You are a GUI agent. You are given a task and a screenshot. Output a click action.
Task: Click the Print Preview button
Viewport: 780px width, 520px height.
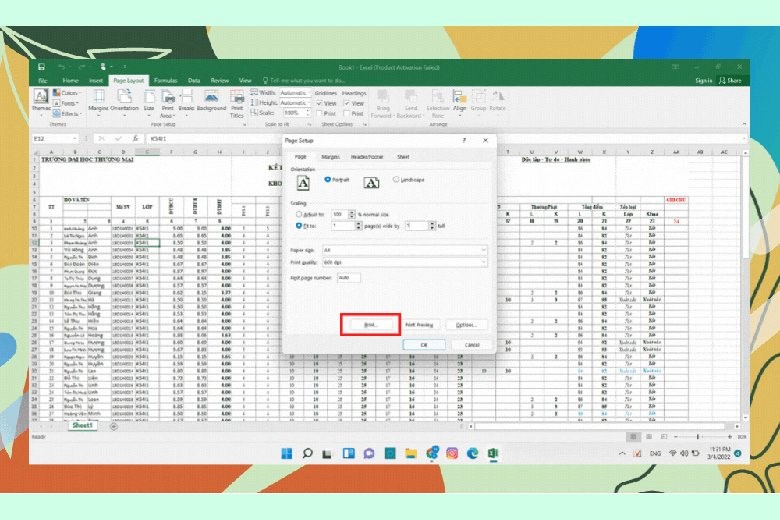point(419,324)
